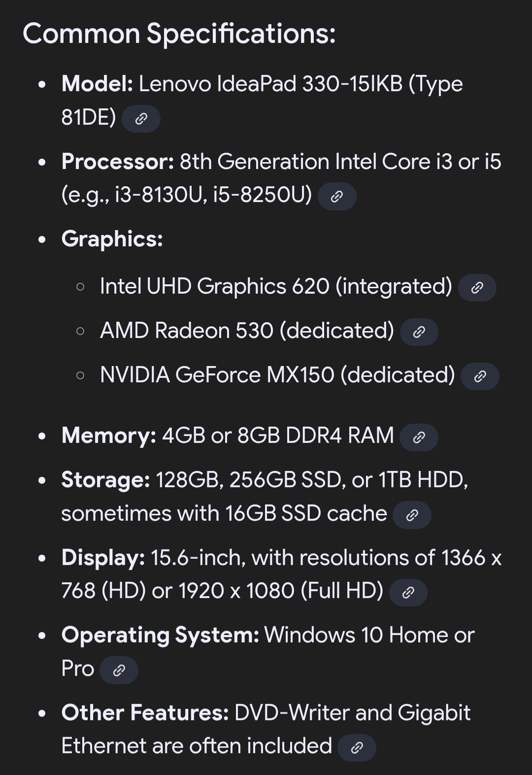532x775 pixels.
Task: Open the source link beside Model 81DE
Action: (x=141, y=119)
